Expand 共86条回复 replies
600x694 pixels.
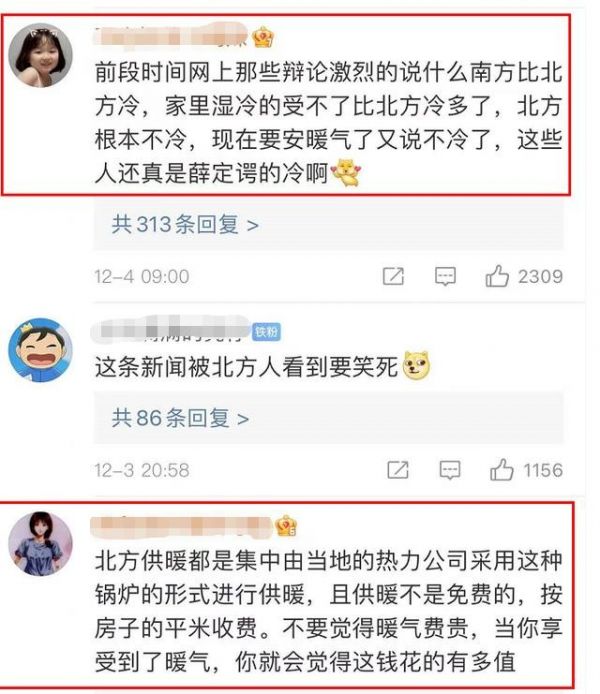(180, 418)
